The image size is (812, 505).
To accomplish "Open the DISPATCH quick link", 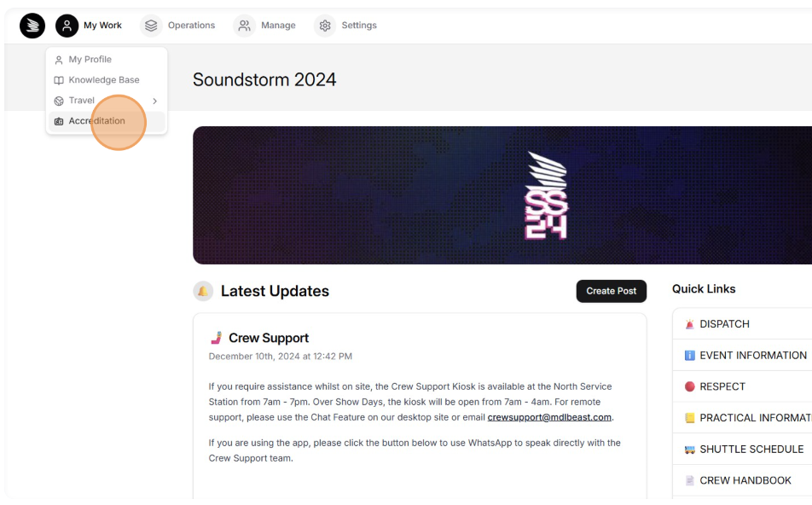I will (x=724, y=324).
